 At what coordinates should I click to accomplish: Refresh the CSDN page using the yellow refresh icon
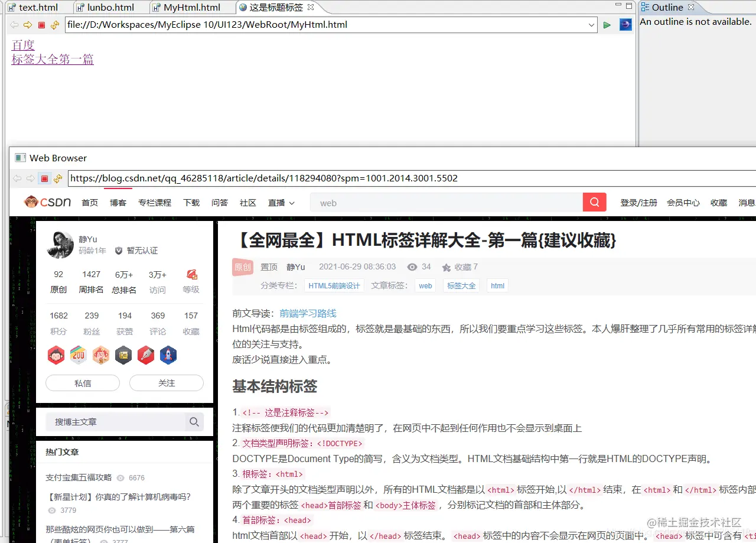pyautogui.click(x=58, y=178)
